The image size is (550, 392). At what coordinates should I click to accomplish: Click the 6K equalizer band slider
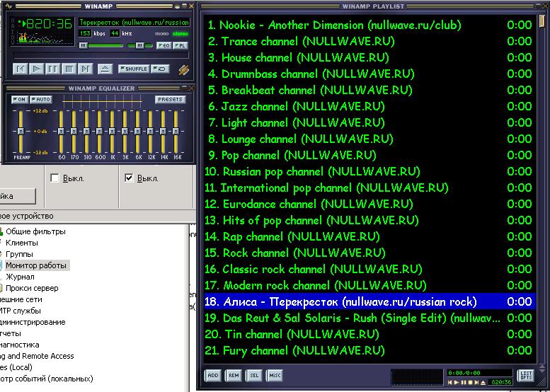[x=137, y=131]
